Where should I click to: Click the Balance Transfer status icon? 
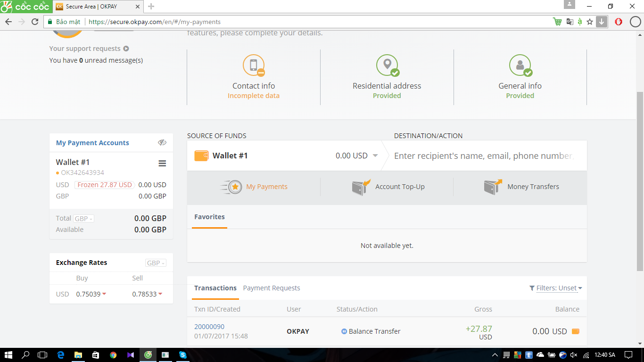pyautogui.click(x=344, y=331)
